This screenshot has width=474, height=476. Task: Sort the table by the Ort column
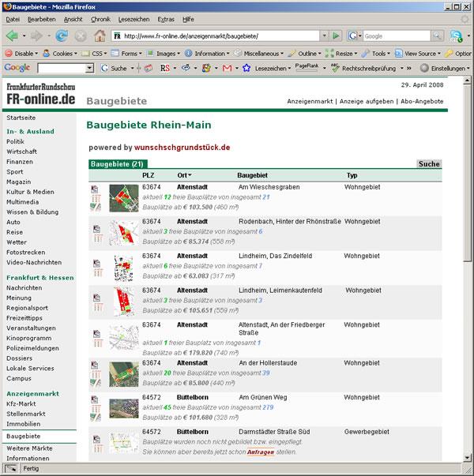tap(184, 175)
